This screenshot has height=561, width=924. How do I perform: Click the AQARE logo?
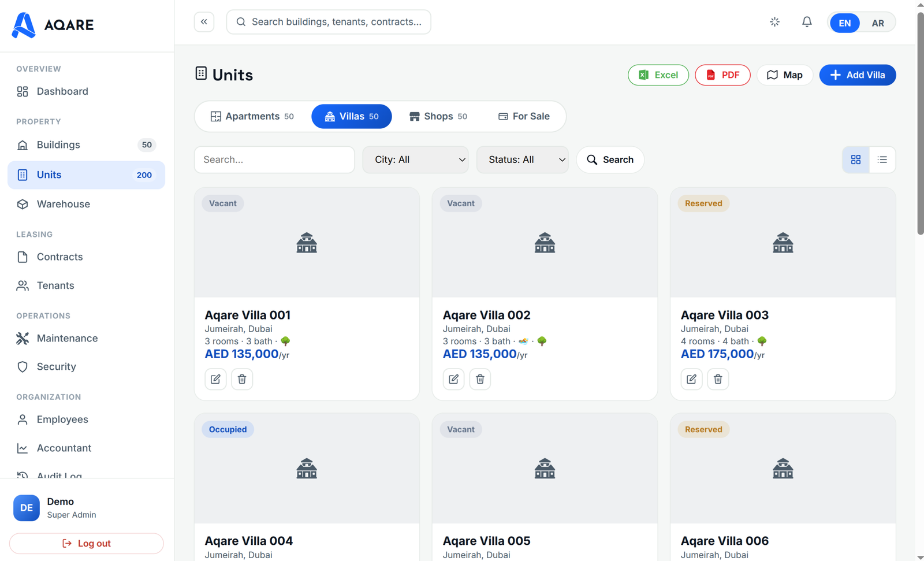[x=53, y=25]
